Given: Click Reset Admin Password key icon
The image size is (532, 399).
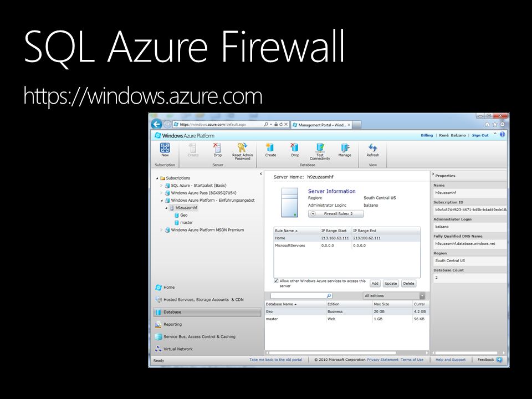Looking at the screenshot, I should (x=242, y=147).
